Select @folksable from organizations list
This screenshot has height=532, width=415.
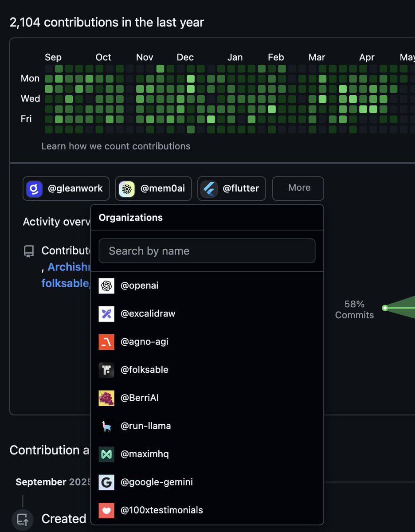[x=207, y=370]
